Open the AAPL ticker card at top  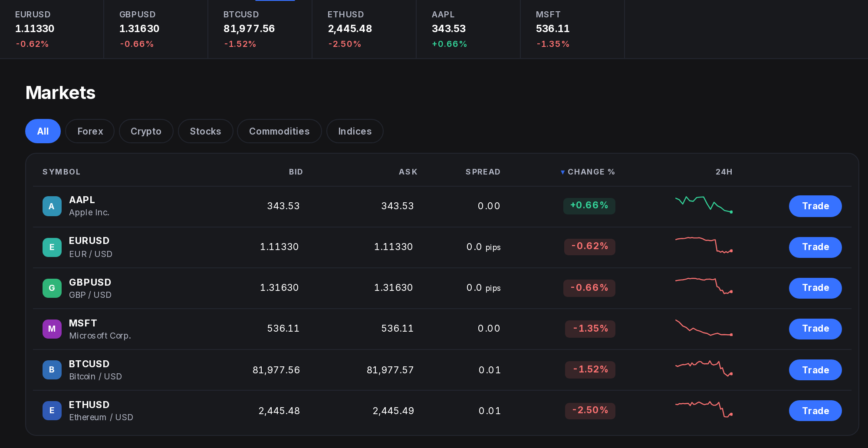click(x=468, y=29)
